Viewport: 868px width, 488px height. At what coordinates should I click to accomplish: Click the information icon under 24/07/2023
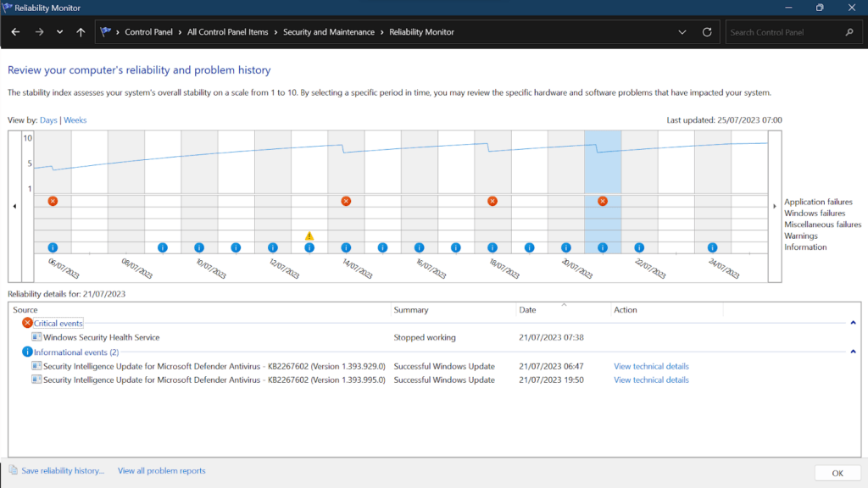click(712, 247)
